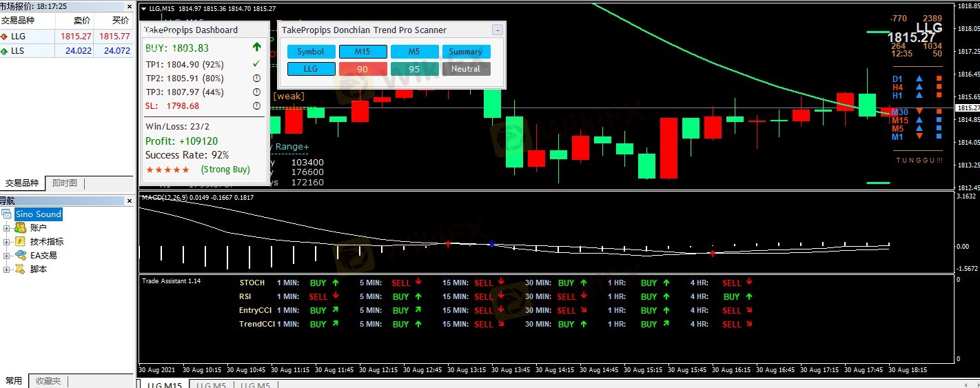Viewport: 980px width, 388px height.
Task: Click the EA交易 expert advisor icon
Action: [20, 256]
